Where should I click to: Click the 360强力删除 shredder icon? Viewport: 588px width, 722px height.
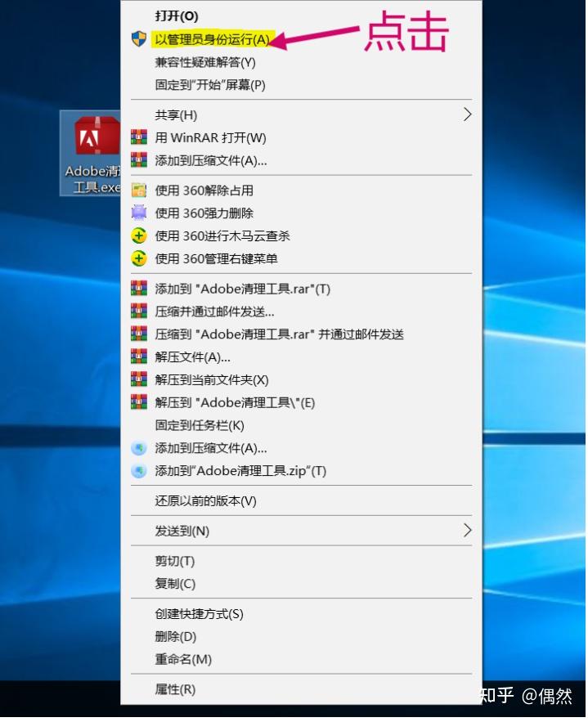coord(138,213)
